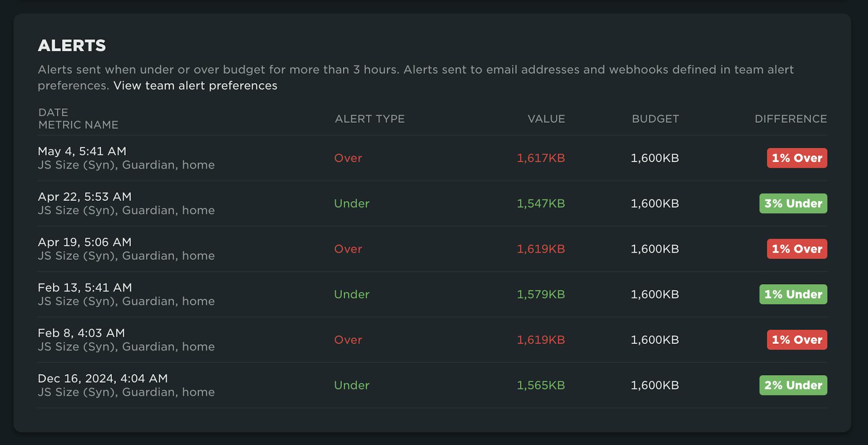Open the Apr 22, 5:53 AM alert

pyautogui.click(x=85, y=197)
